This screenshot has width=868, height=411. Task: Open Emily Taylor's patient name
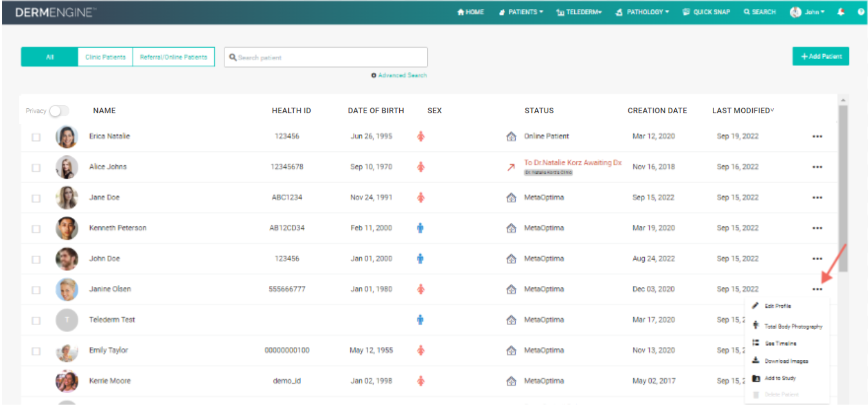pyautogui.click(x=108, y=350)
